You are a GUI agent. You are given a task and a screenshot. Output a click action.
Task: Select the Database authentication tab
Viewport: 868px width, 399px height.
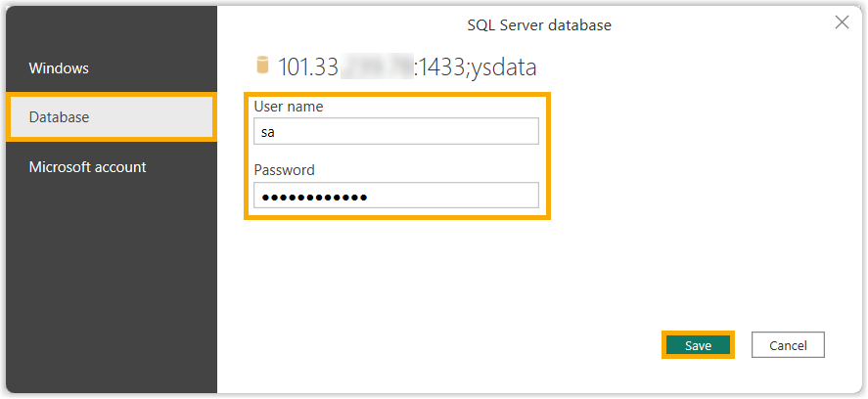111,117
